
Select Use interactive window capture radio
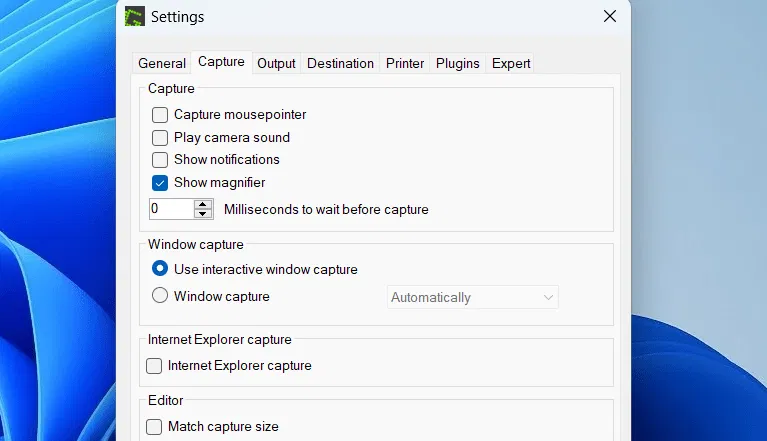tap(160, 268)
